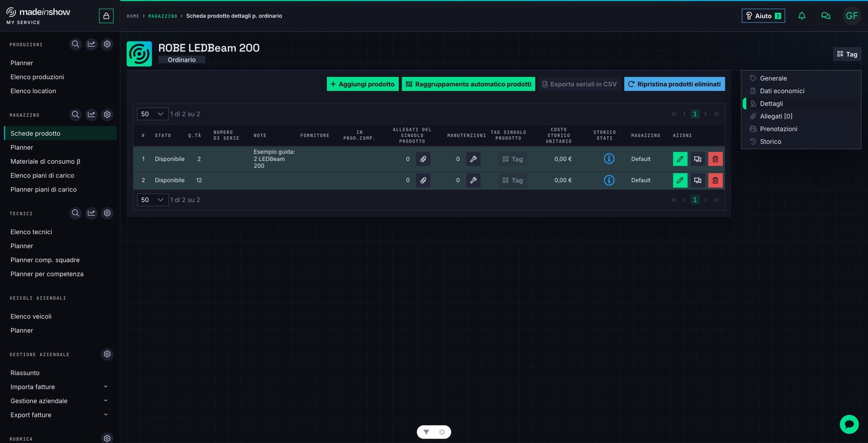Click Esporta seriali in CSV button
868x443 pixels.
(x=579, y=84)
